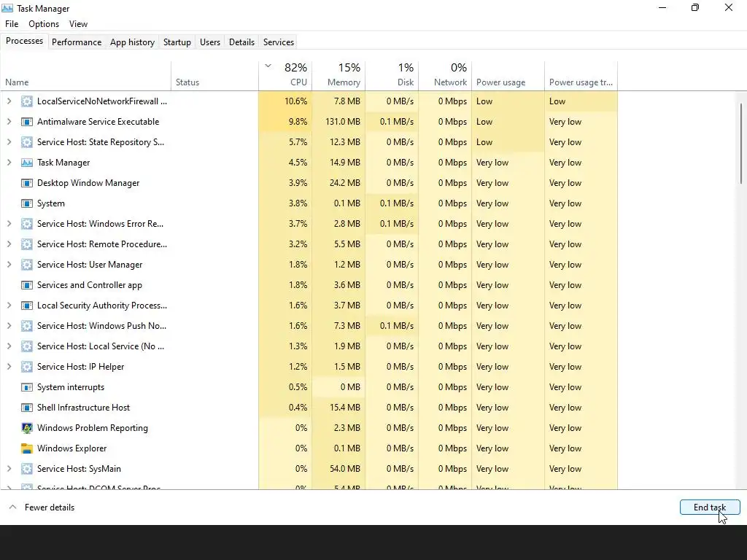
Task: Click the Service Host: Remote Procedure gear icon
Action: click(x=27, y=244)
